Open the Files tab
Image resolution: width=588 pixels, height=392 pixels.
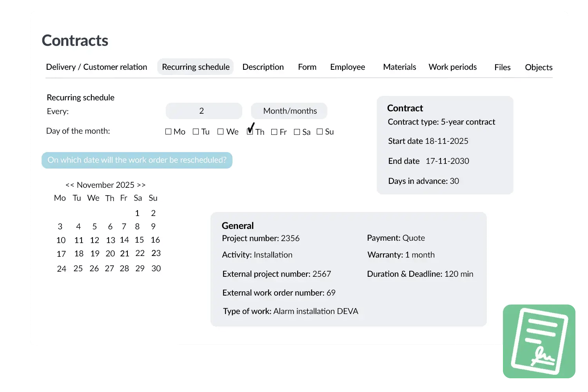(x=502, y=67)
